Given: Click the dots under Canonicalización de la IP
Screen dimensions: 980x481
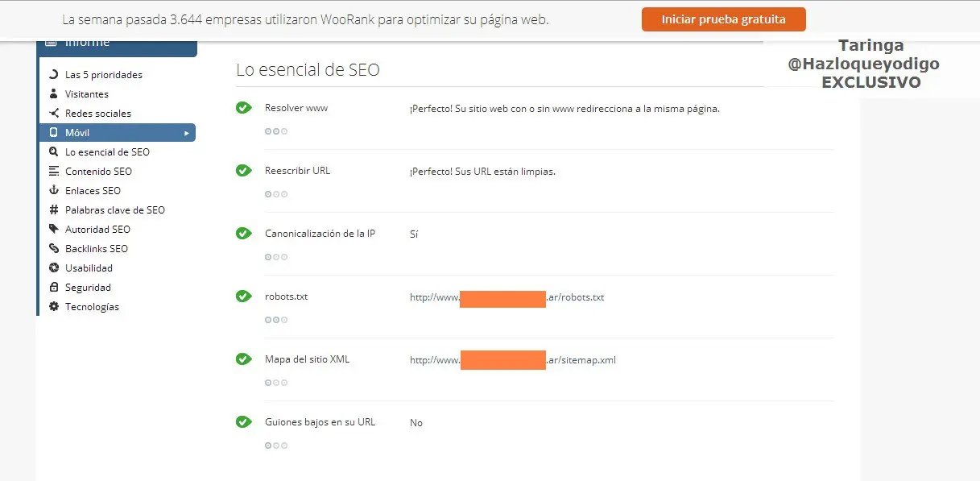Looking at the screenshot, I should click(x=276, y=257).
